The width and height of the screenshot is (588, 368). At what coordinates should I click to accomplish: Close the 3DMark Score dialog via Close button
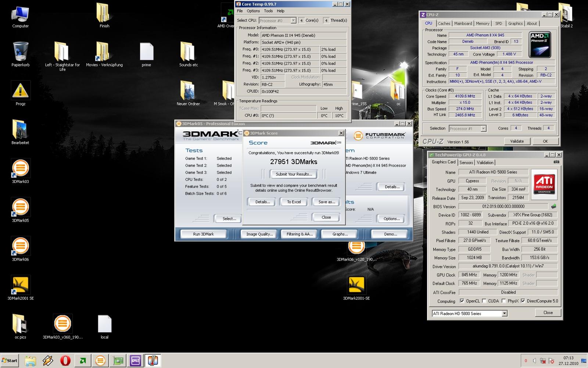[x=326, y=217]
